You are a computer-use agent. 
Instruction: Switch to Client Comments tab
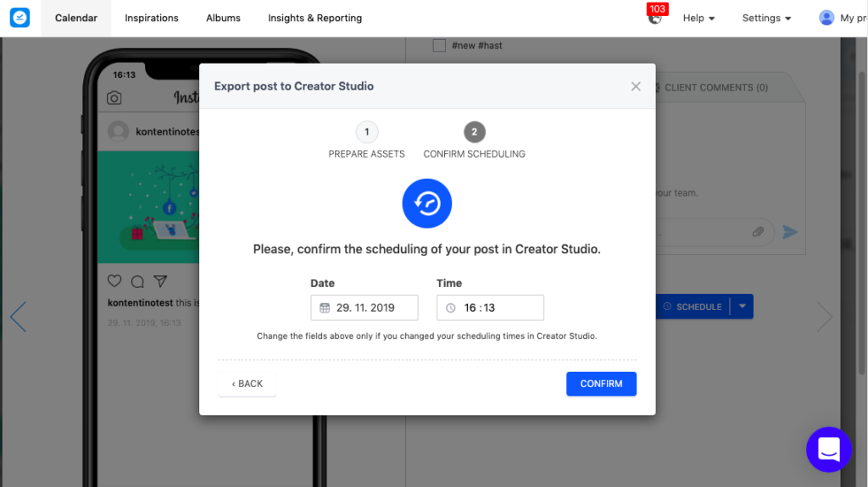pos(715,87)
